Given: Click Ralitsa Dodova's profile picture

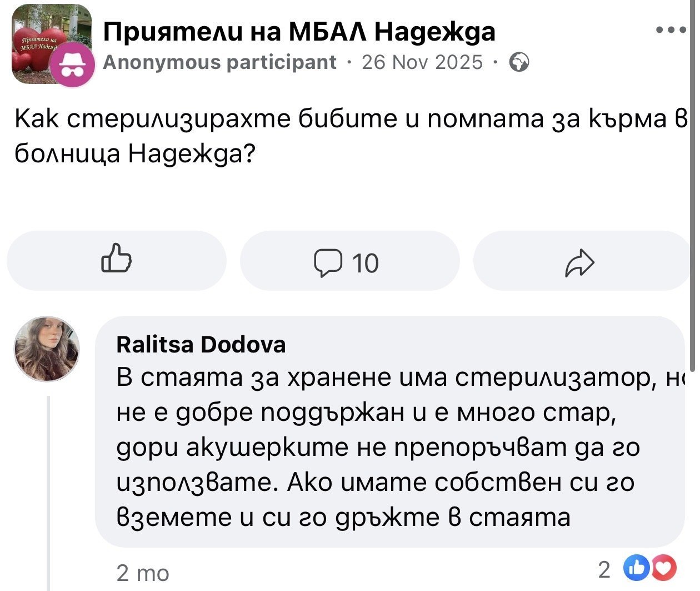Looking at the screenshot, I should pyautogui.click(x=47, y=349).
